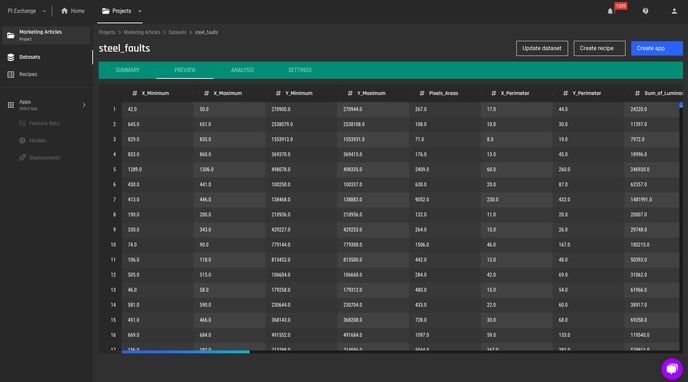
Task: Click the Home house icon
Action: [x=64, y=11]
